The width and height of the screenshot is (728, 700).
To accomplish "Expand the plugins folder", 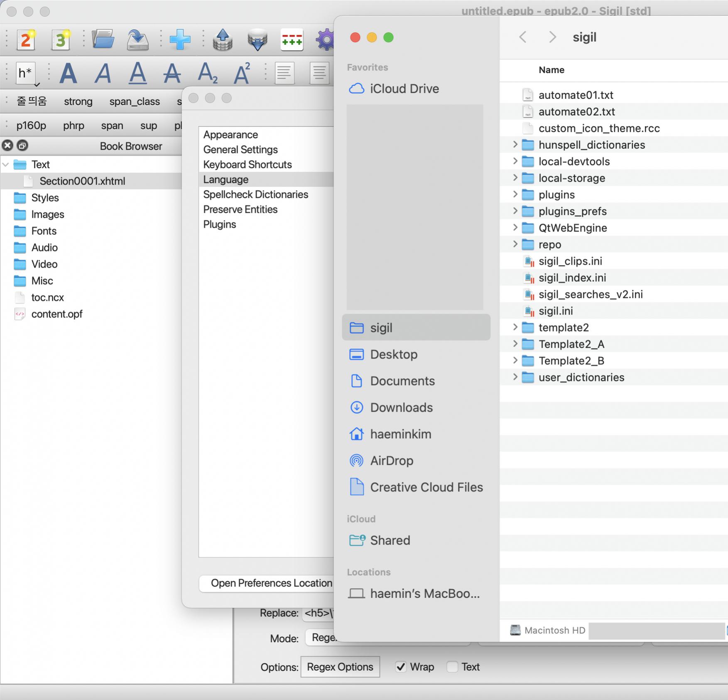I will point(515,194).
